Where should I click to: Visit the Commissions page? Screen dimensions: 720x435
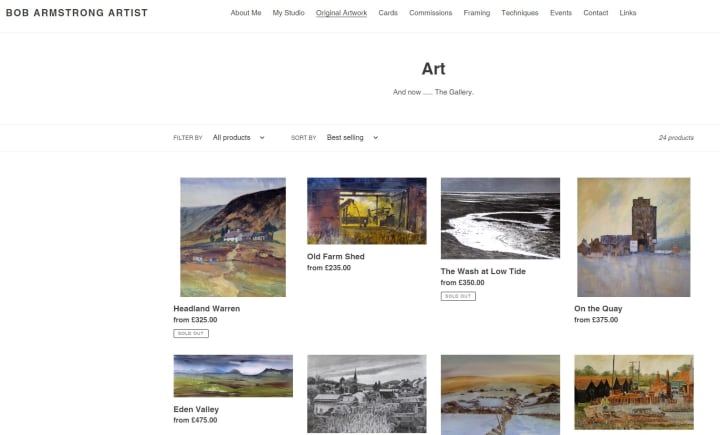tap(430, 13)
